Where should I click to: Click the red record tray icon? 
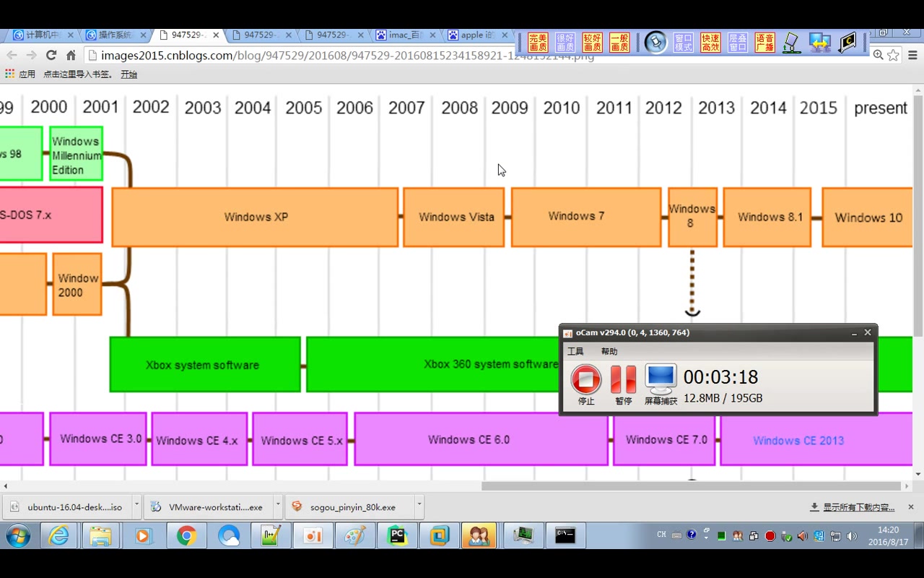coord(770,536)
